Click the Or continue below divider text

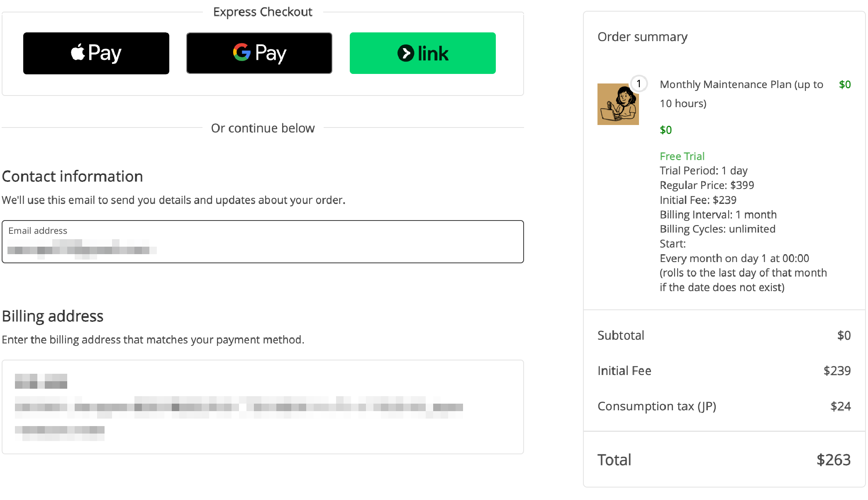263,128
